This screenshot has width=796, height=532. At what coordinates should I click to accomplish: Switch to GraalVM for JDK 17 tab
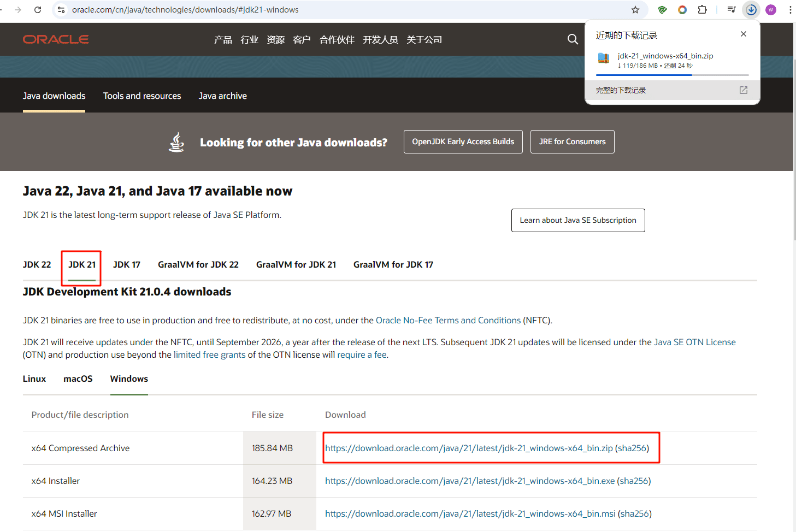pyautogui.click(x=393, y=264)
